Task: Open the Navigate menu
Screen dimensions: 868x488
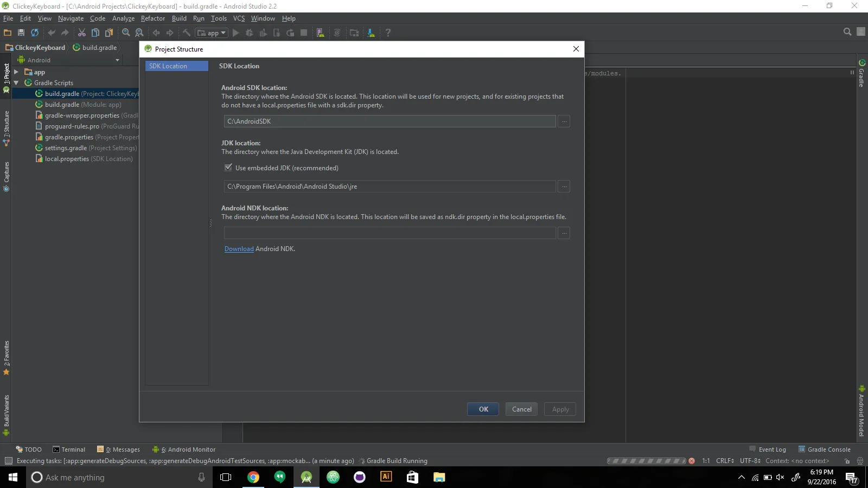Action: pyautogui.click(x=71, y=18)
